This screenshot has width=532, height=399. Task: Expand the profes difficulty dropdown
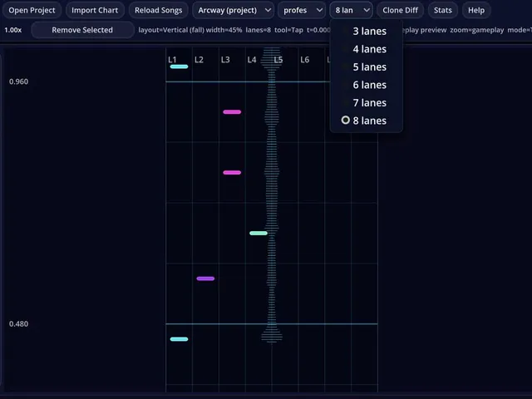(x=303, y=10)
